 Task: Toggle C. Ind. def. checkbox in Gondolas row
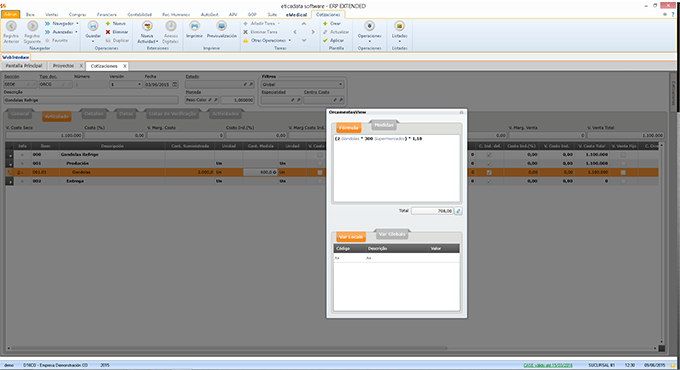point(489,172)
